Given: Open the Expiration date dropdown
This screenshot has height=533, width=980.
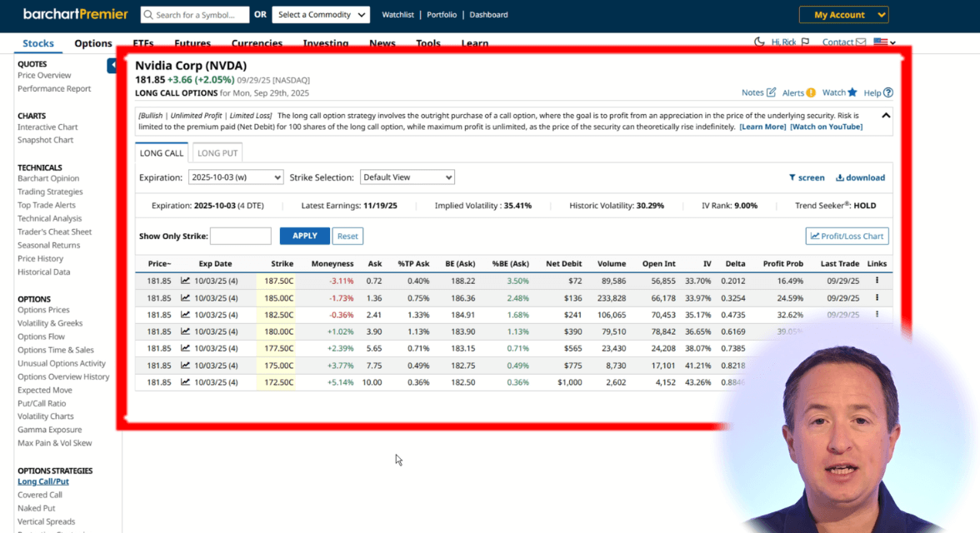Looking at the screenshot, I should pos(234,177).
